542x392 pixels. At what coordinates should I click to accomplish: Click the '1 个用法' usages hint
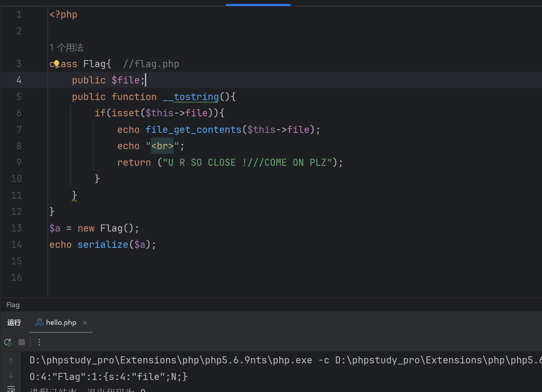tap(67, 47)
